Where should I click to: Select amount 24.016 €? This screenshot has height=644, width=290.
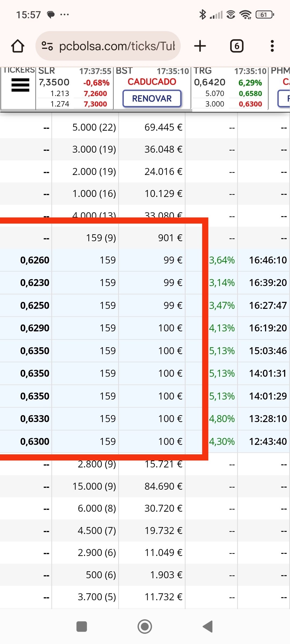163,171
